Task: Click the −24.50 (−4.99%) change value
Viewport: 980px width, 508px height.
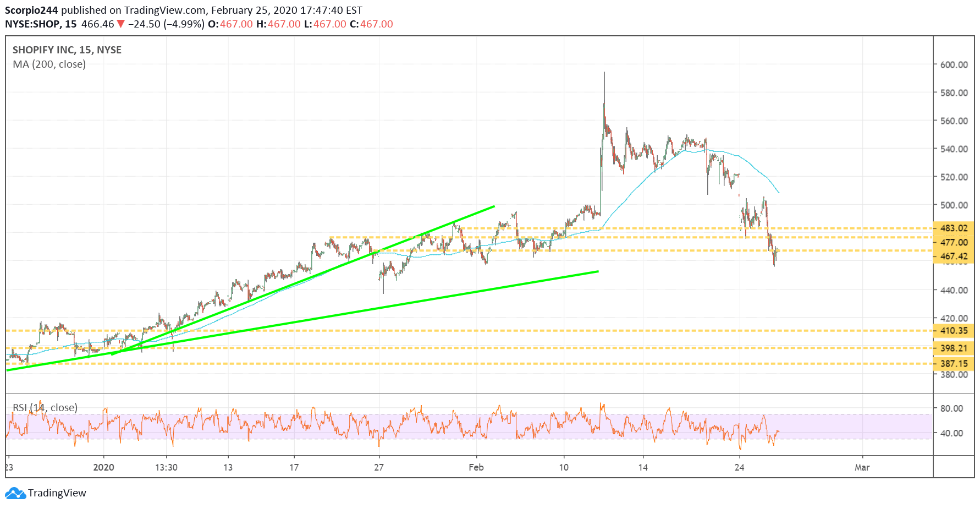Action: pyautogui.click(x=167, y=24)
